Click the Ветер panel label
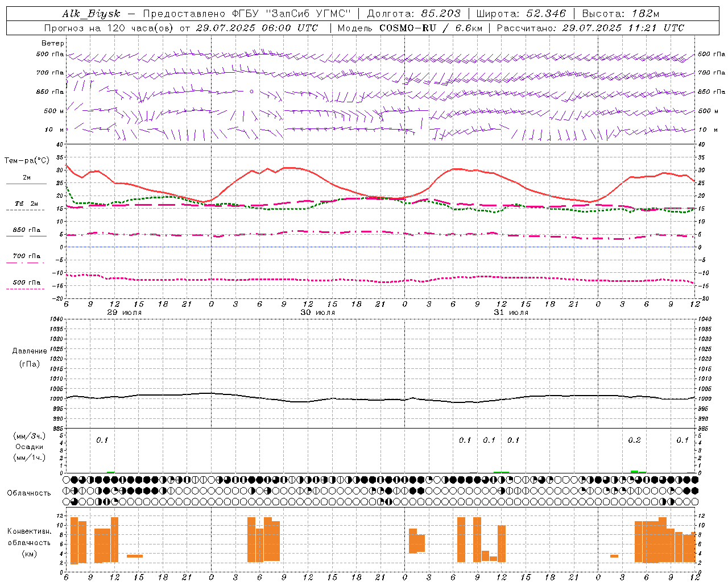Image resolution: width=728 pixels, height=582 pixels. [x=53, y=43]
